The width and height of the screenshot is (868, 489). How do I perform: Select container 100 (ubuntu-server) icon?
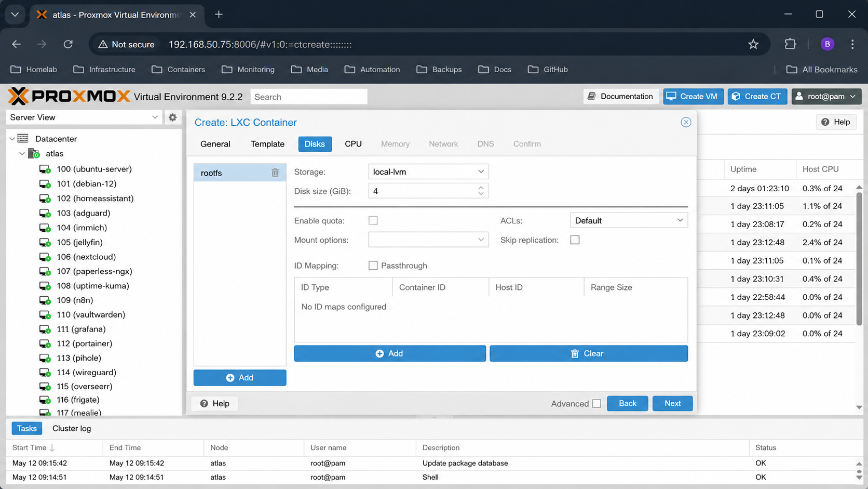pyautogui.click(x=45, y=169)
